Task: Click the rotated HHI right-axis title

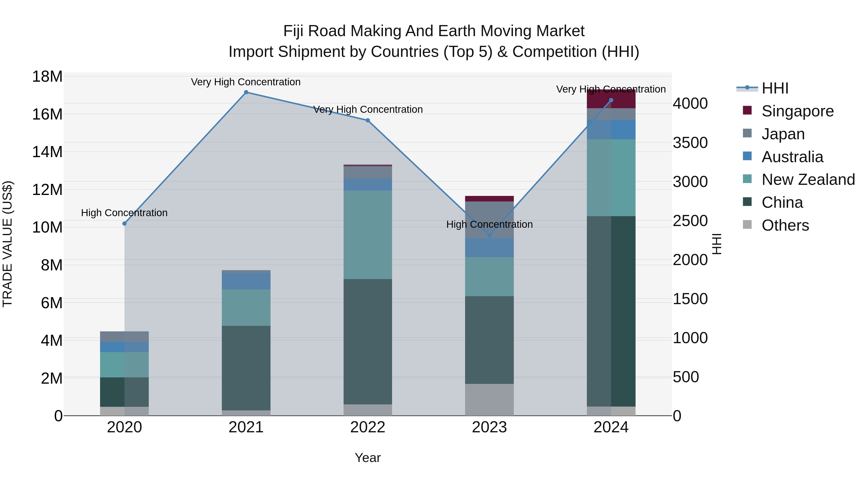Action: point(717,244)
